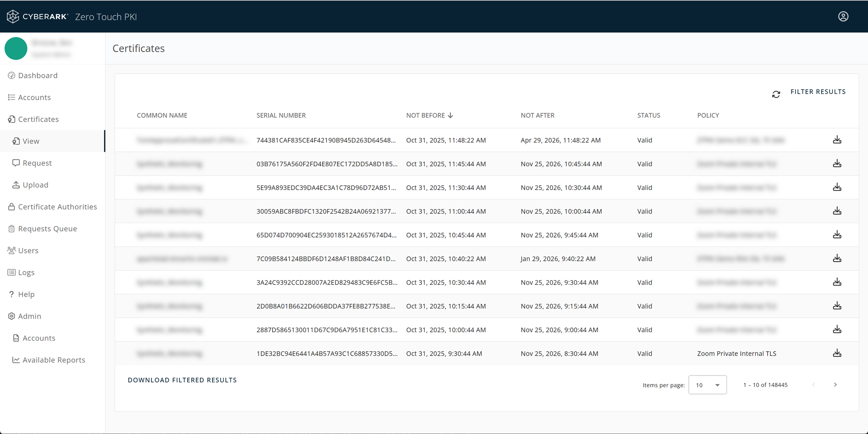Open the Logs page from the sidebar
The width and height of the screenshot is (868, 434).
pyautogui.click(x=26, y=272)
